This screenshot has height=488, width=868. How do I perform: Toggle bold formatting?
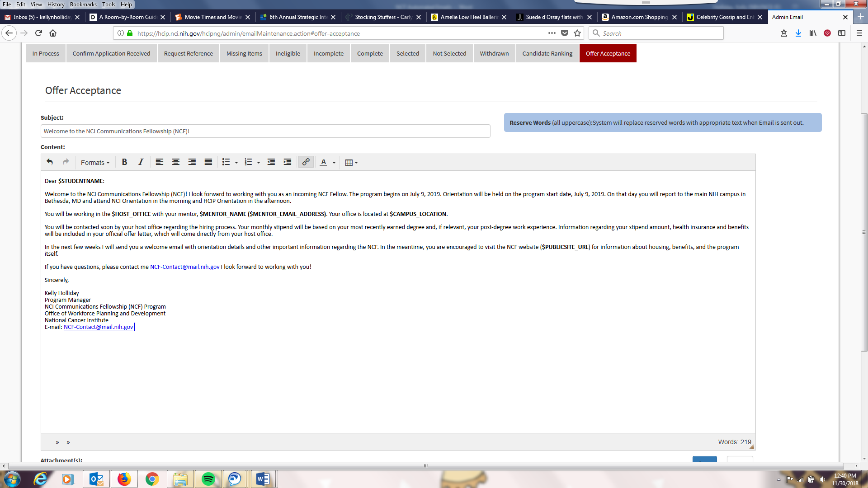pyautogui.click(x=124, y=162)
